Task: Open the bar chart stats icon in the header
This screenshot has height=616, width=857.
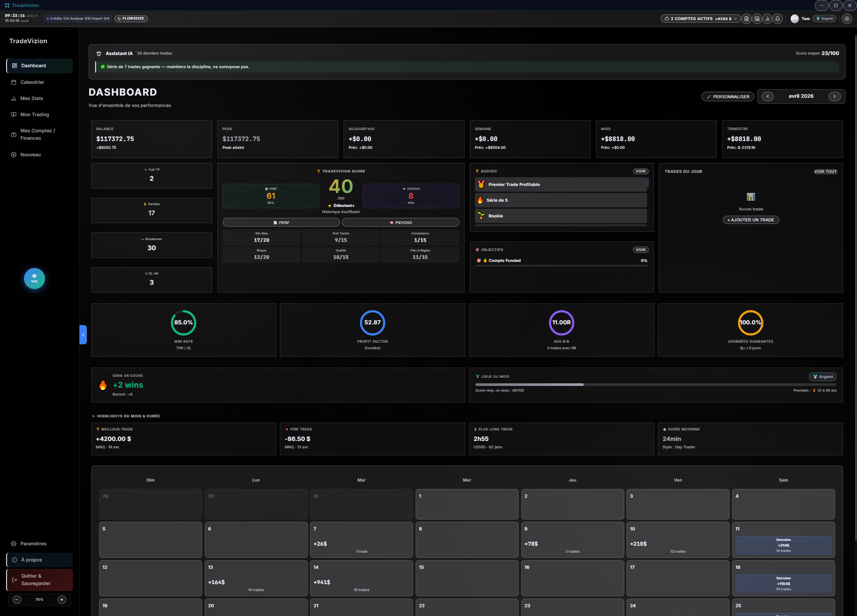Action: click(768, 19)
